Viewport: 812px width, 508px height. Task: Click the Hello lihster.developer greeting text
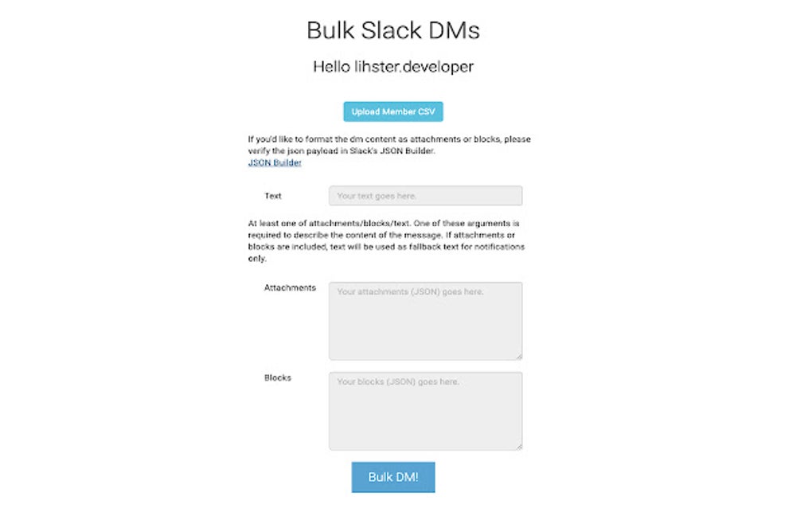pyautogui.click(x=392, y=67)
